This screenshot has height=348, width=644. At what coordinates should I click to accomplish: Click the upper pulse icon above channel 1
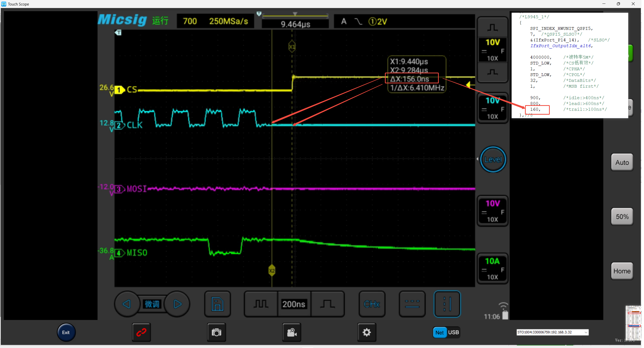pos(493,27)
